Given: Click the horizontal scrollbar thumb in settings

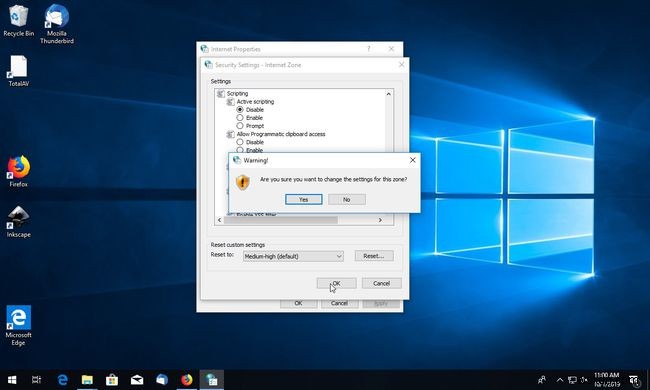Looking at the screenshot, I should pyautogui.click(x=281, y=220).
